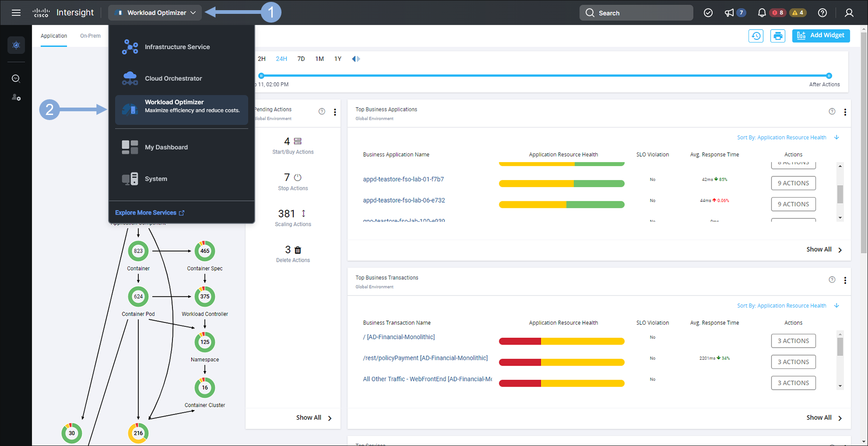The width and height of the screenshot is (868, 446).
Task: Select the 1M time range
Action: point(319,59)
